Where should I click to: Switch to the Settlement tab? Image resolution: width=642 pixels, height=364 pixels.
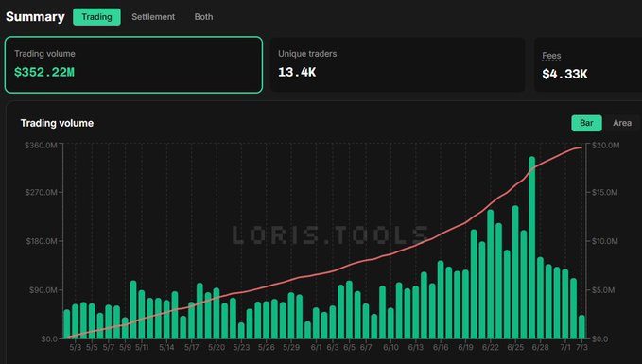click(153, 17)
